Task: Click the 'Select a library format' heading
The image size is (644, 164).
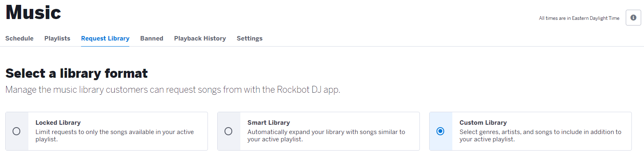Action: 77,73
